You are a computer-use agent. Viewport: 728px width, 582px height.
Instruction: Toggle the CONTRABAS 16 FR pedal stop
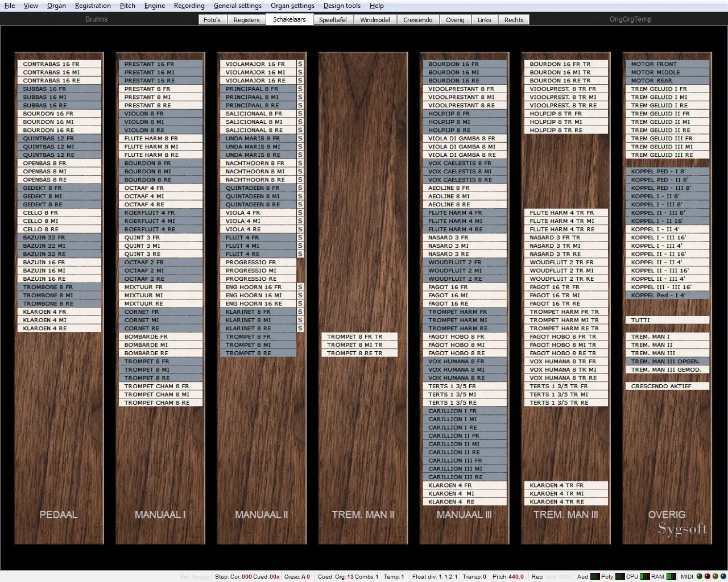pyautogui.click(x=59, y=64)
